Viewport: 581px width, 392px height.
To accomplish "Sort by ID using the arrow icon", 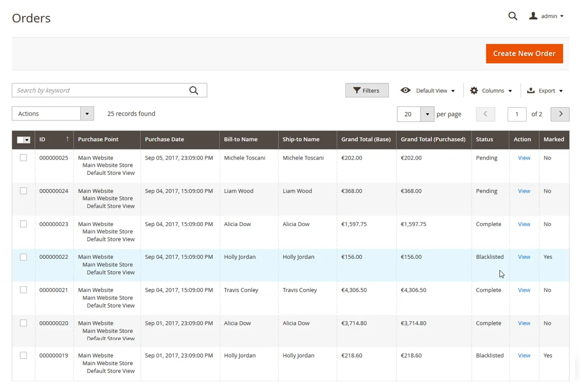I will coord(67,139).
